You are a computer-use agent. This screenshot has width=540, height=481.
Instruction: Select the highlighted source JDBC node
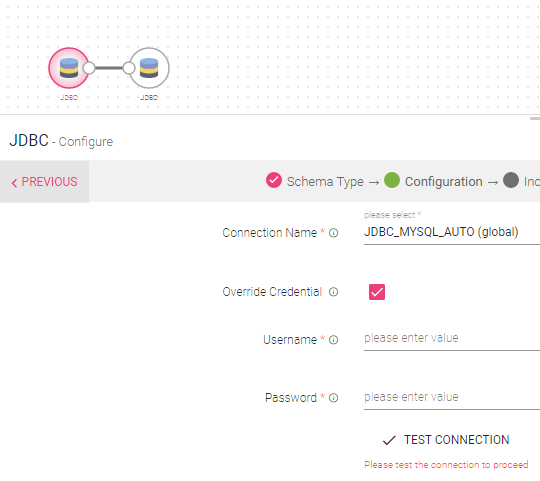[69, 68]
